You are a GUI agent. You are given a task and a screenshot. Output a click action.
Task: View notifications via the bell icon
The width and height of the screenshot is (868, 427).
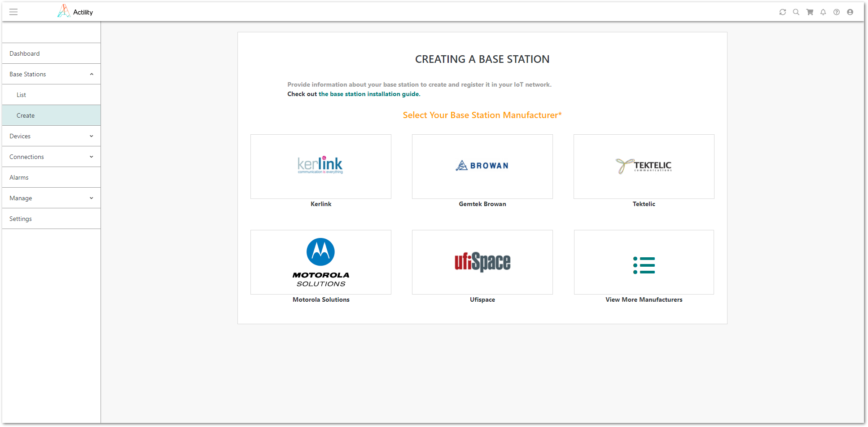click(823, 12)
